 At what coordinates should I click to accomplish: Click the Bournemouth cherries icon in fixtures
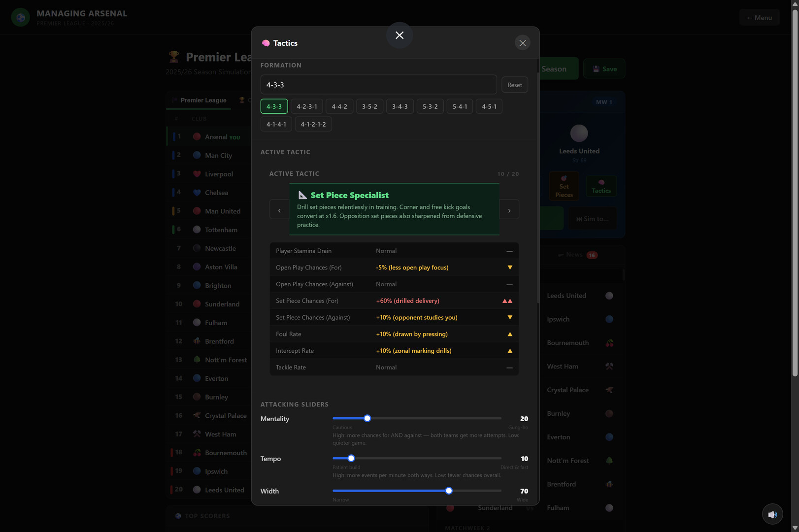click(609, 343)
